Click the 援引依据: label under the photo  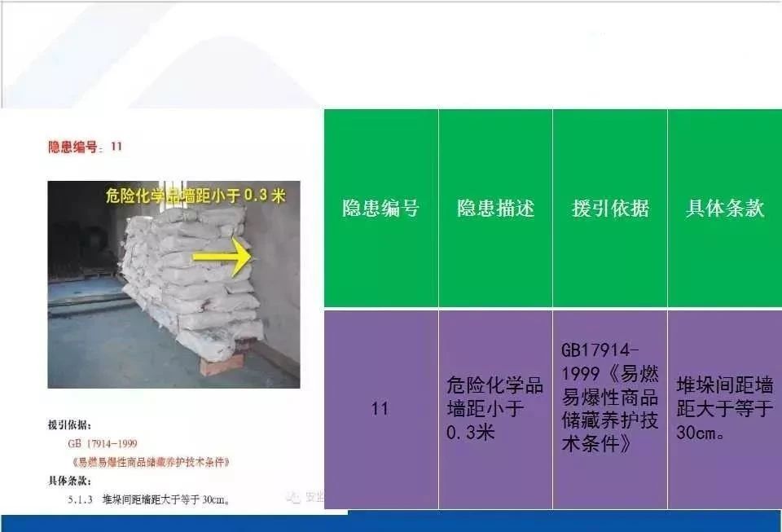(x=70, y=425)
